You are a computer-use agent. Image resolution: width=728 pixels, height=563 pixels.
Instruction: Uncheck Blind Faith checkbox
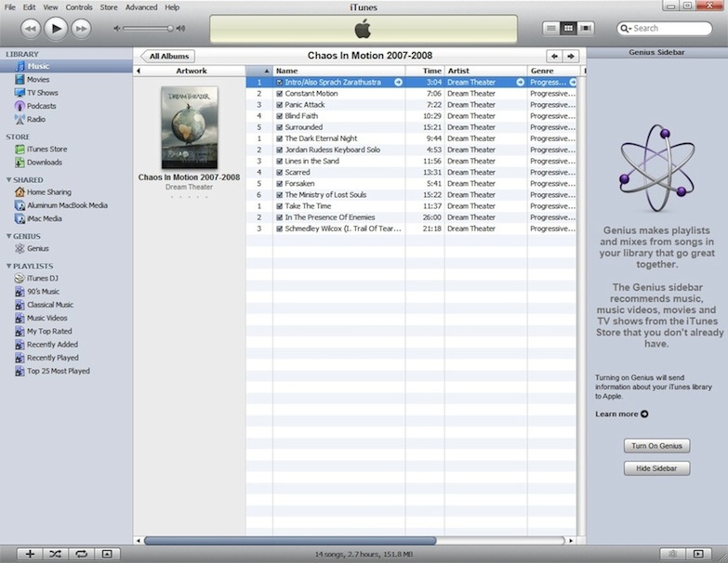pos(280,116)
